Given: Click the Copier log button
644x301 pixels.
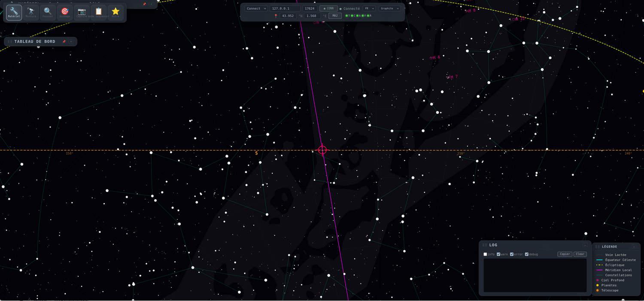Looking at the screenshot, I should [565, 254].
